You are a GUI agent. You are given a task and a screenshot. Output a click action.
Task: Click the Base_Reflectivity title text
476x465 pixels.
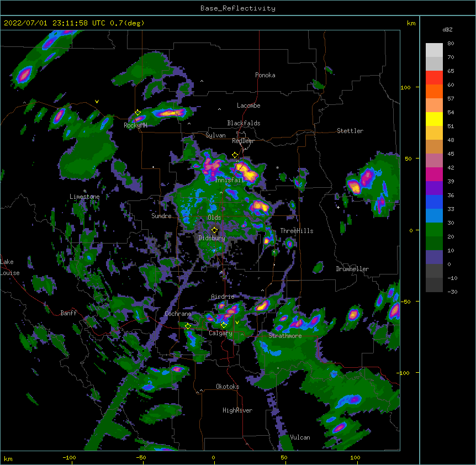pos(238,8)
